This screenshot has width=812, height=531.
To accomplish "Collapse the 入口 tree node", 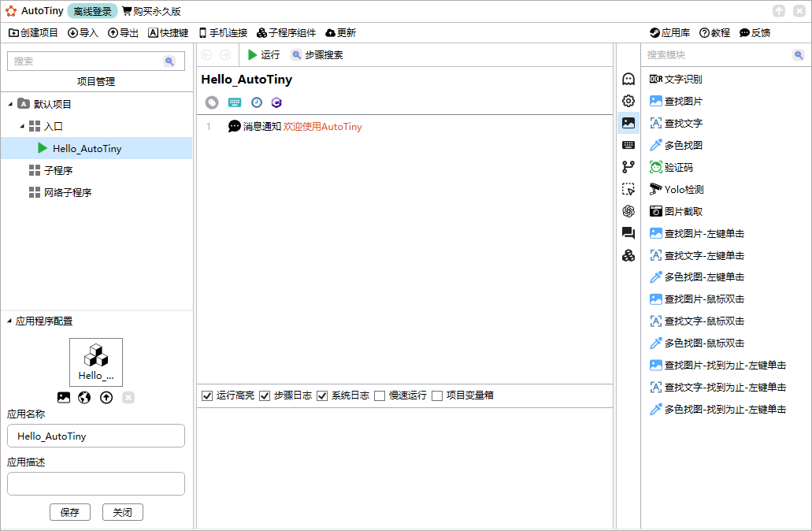I will coord(22,126).
